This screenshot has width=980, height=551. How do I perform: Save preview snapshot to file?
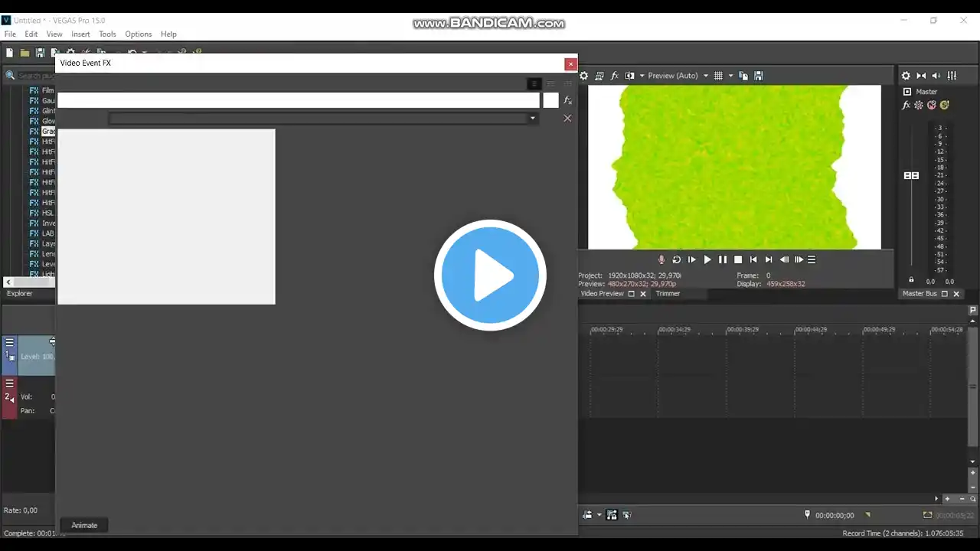point(759,76)
